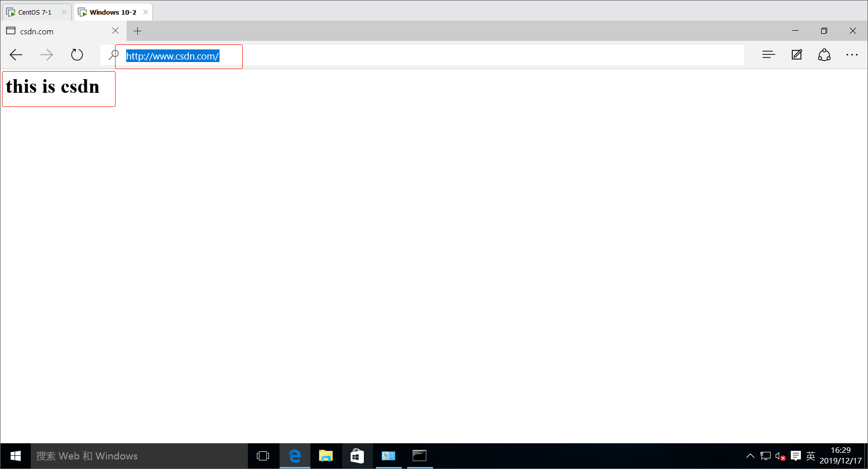The height and width of the screenshot is (469, 868).
Task: Show hidden system tray icons
Action: coord(750,456)
